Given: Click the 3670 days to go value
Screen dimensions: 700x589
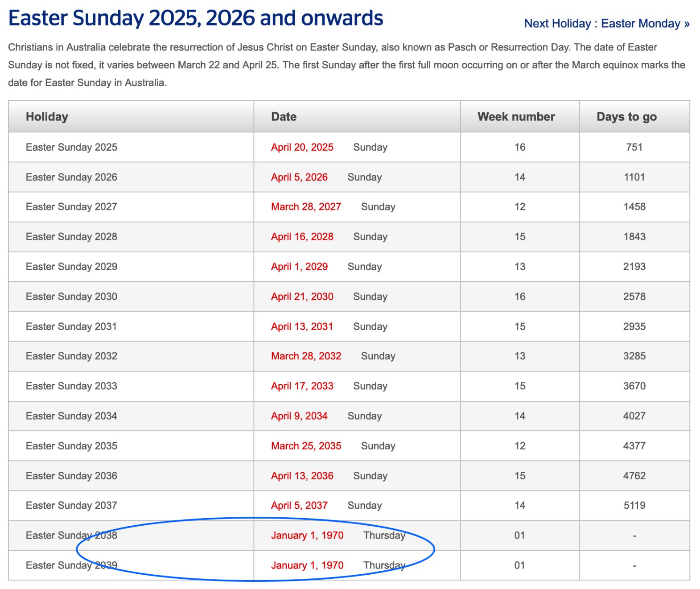Looking at the screenshot, I should coord(634,386).
